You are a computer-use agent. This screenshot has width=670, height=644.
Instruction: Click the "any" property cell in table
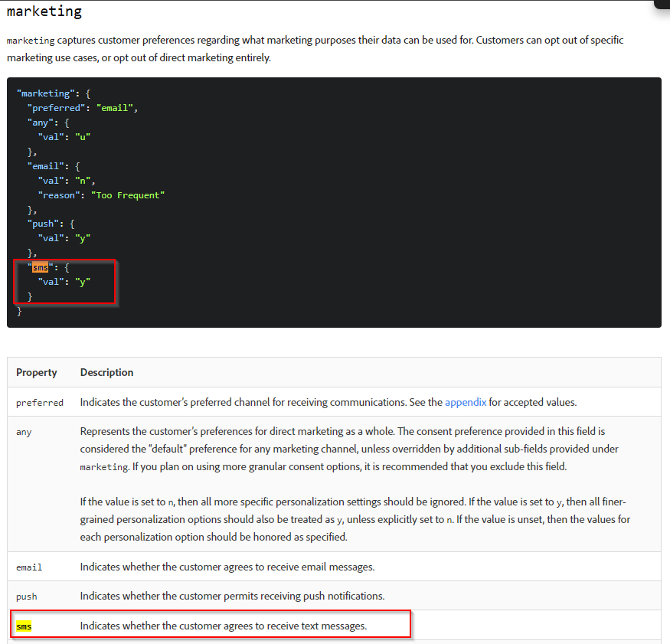point(24,432)
